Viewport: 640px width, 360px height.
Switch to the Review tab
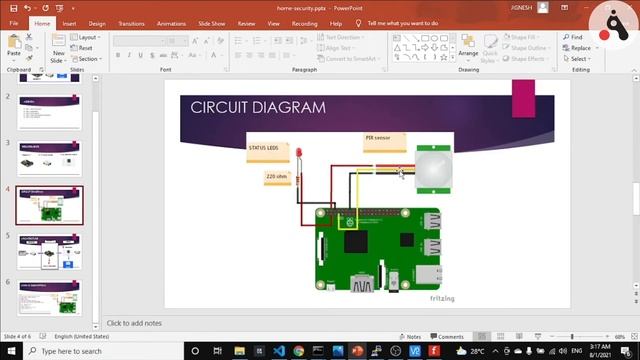click(246, 24)
